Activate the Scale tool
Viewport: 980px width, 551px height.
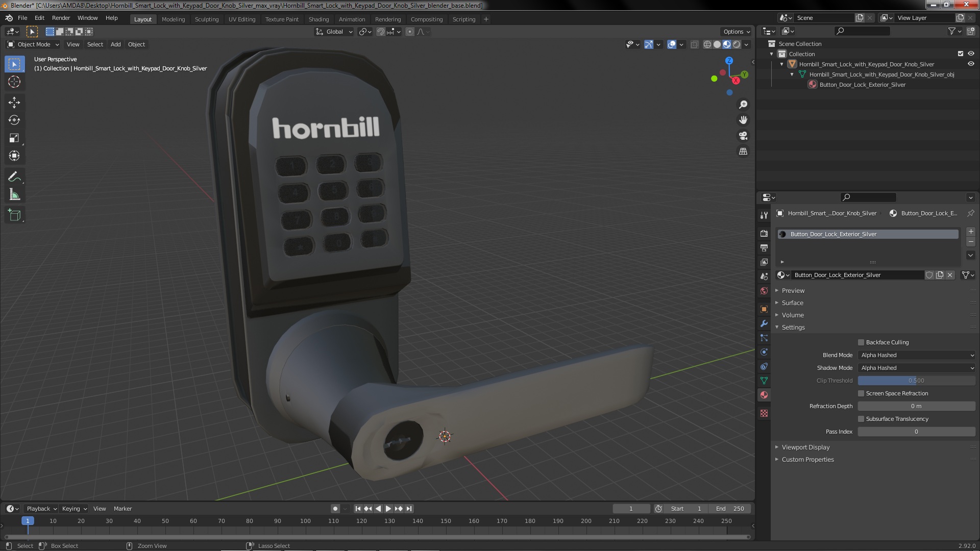(x=14, y=138)
